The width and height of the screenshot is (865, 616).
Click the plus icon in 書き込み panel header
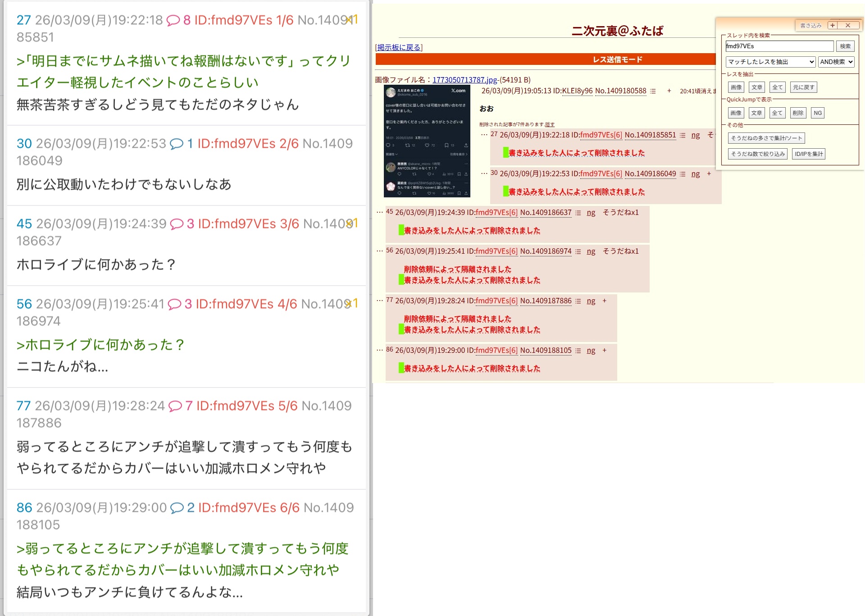pyautogui.click(x=833, y=25)
